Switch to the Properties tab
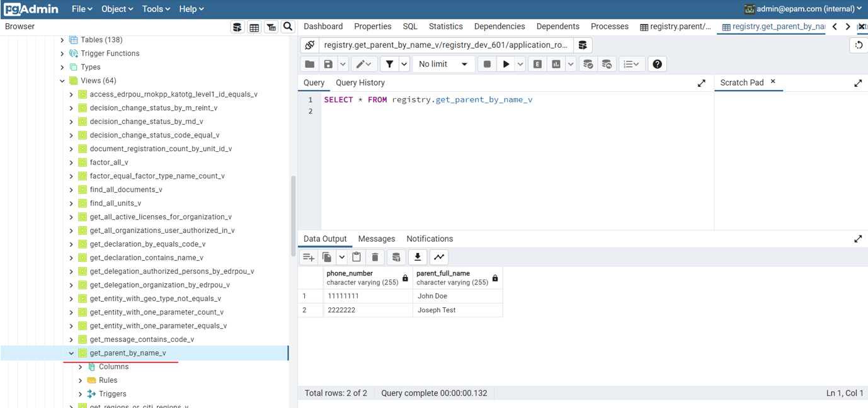The width and height of the screenshot is (868, 408). click(372, 26)
